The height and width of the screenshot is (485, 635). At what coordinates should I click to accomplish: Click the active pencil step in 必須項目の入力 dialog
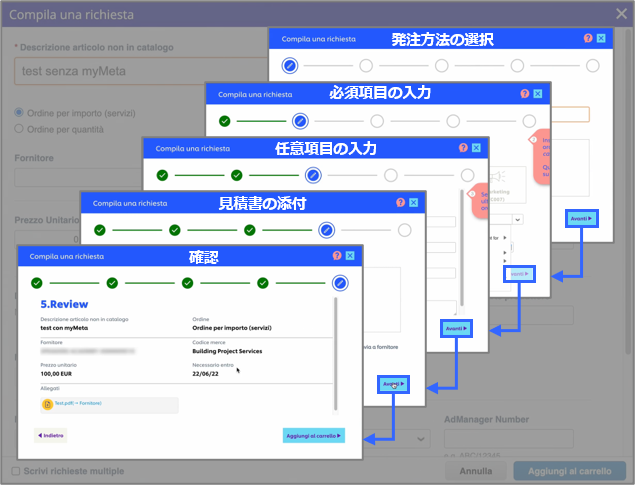point(300,121)
